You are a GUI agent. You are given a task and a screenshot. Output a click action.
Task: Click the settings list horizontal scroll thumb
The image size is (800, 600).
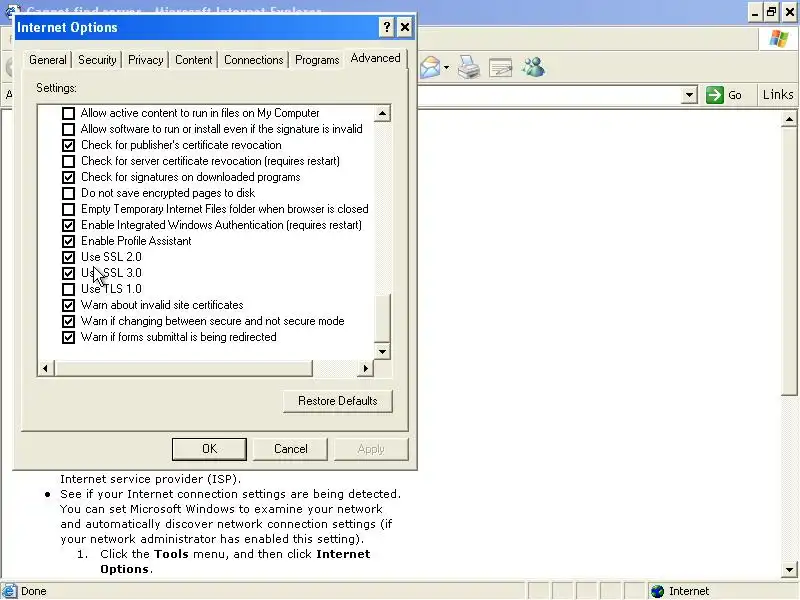coord(183,368)
